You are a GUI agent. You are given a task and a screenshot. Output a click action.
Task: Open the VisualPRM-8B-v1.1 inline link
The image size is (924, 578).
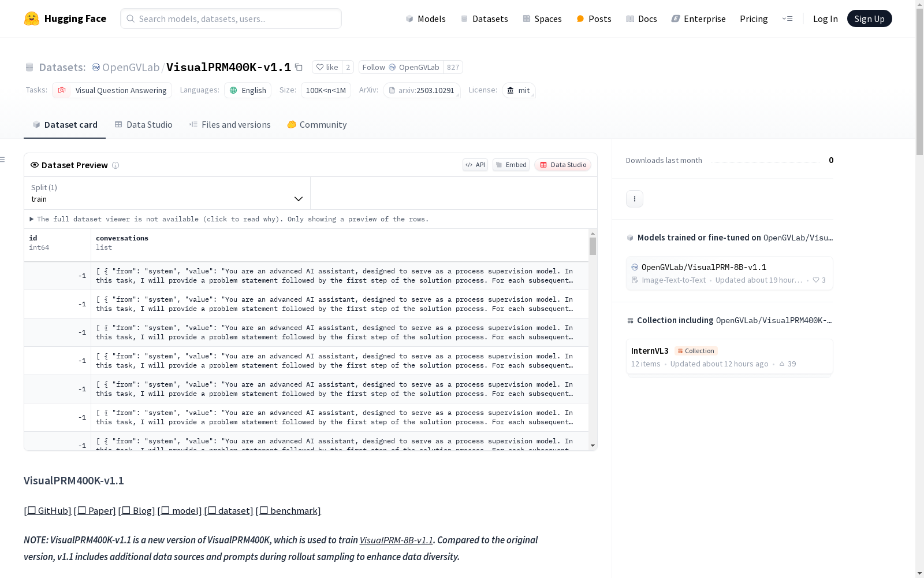click(x=396, y=540)
